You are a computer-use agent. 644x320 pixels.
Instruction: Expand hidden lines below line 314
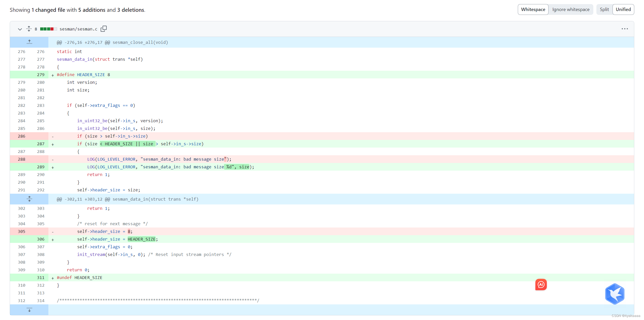(29, 310)
